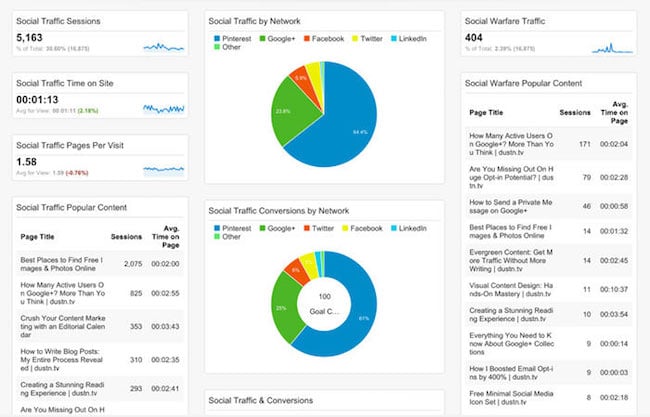Click the 00:01:13 time on site value
The image size is (650, 417).
pos(37,100)
